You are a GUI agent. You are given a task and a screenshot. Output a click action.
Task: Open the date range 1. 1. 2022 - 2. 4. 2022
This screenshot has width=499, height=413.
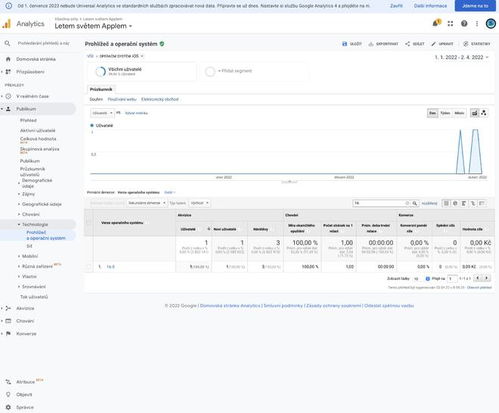(461, 57)
